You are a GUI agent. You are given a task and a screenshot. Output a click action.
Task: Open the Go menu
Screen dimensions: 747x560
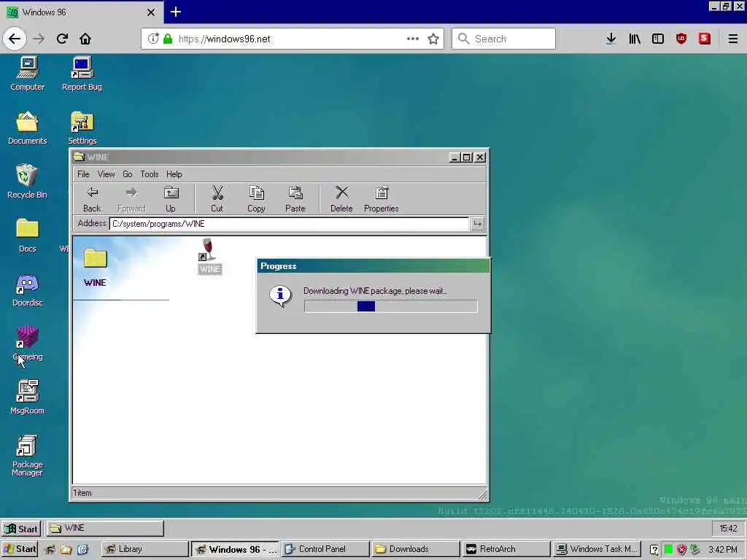(128, 174)
